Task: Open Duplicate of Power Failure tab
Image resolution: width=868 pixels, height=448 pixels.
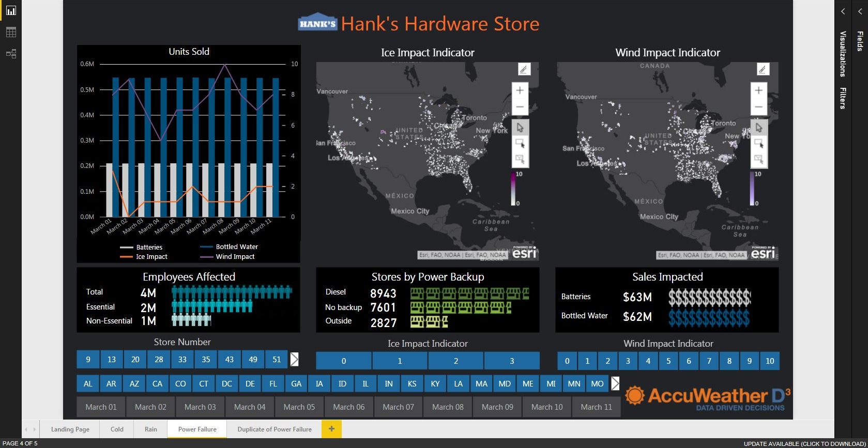Action: pos(275,429)
